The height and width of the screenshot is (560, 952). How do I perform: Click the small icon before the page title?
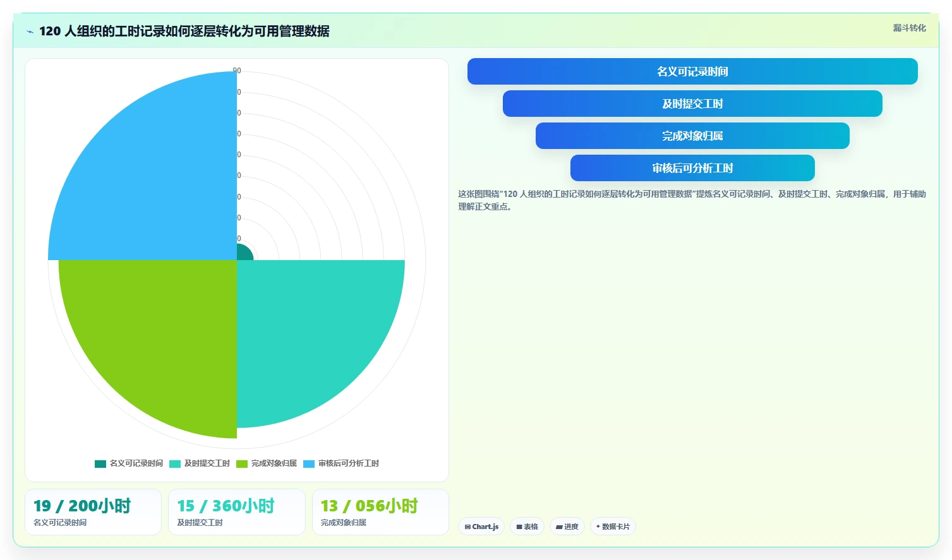(x=30, y=32)
